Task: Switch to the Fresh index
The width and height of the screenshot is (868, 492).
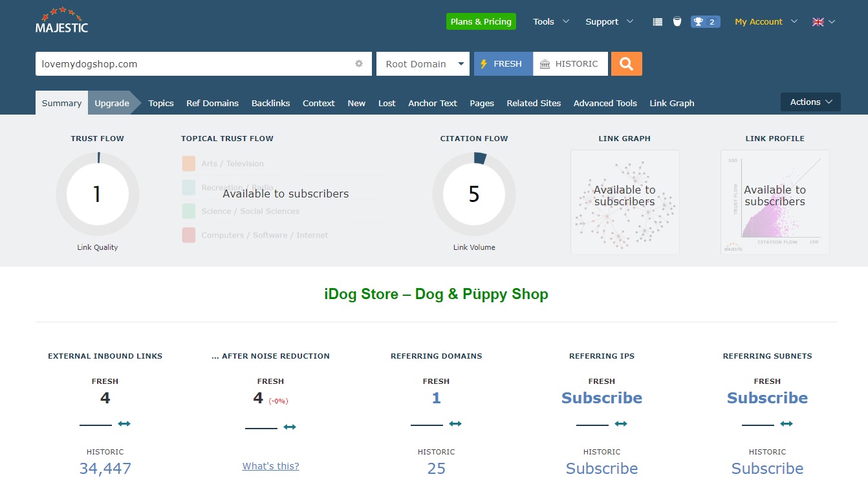Action: coord(503,63)
